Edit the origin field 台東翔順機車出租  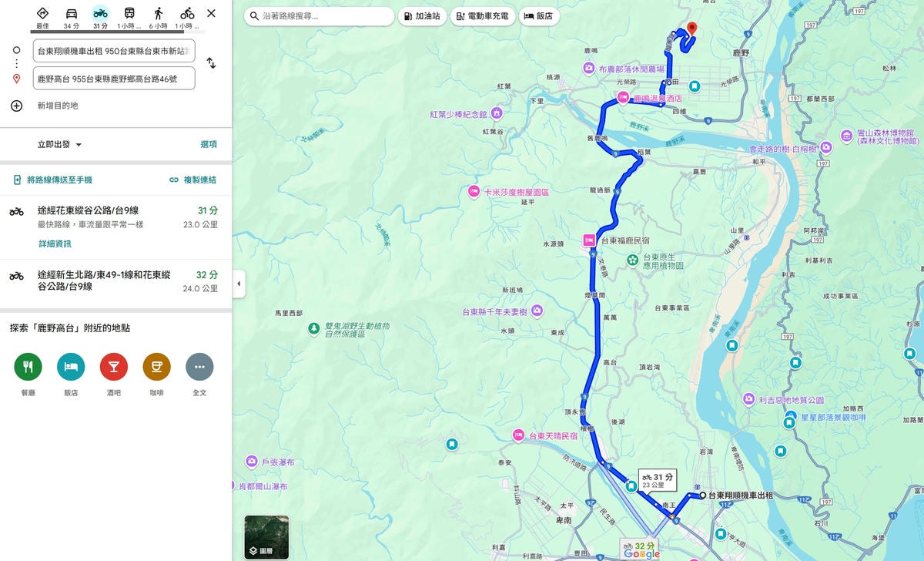(x=114, y=51)
